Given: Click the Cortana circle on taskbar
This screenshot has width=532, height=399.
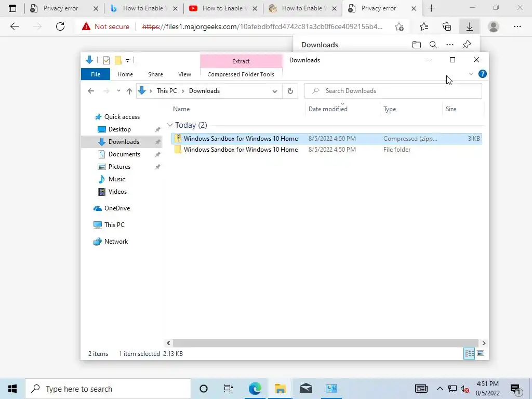Looking at the screenshot, I should pyautogui.click(x=204, y=389).
